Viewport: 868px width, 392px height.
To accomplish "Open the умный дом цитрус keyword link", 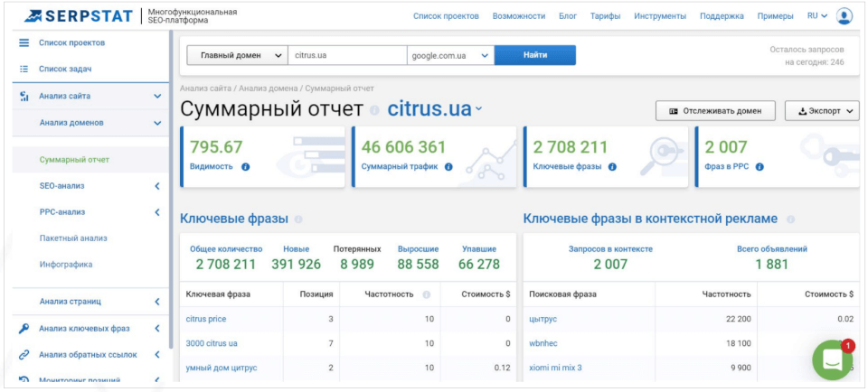I will click(222, 368).
